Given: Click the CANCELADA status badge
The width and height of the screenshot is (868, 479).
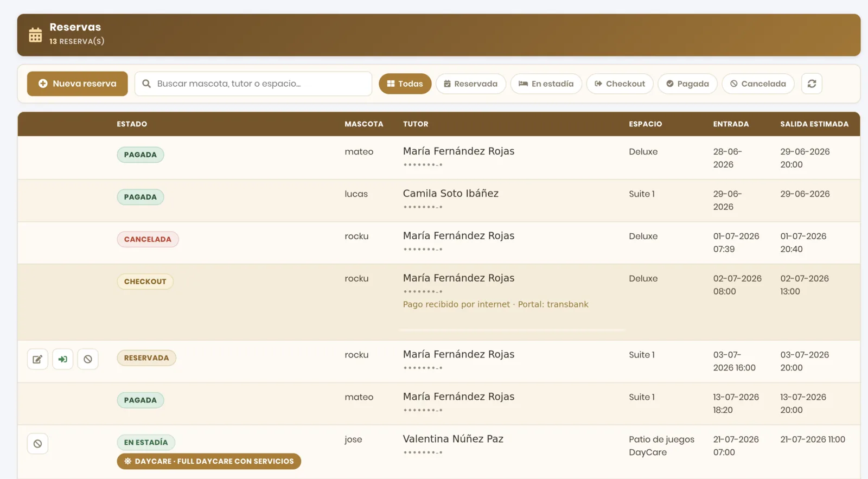Looking at the screenshot, I should pos(148,239).
